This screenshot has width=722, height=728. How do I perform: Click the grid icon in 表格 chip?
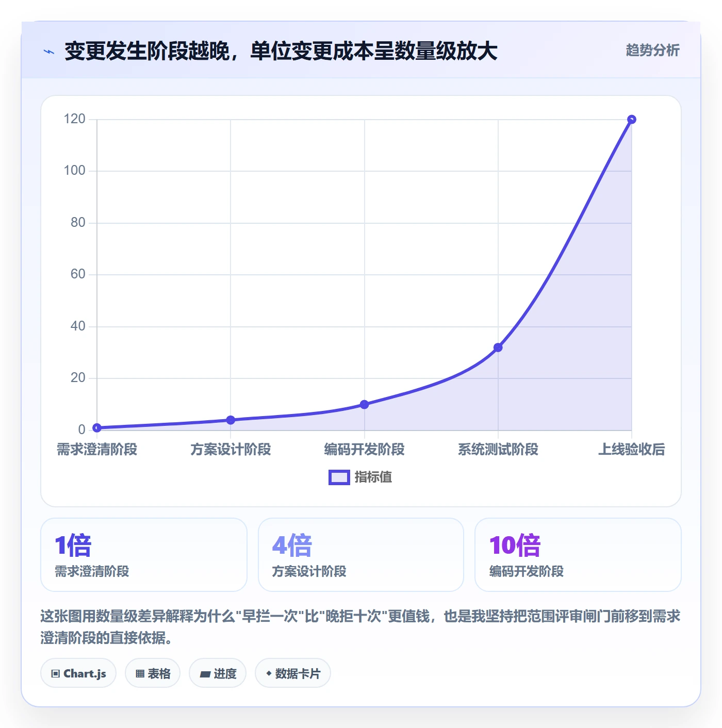click(140, 673)
